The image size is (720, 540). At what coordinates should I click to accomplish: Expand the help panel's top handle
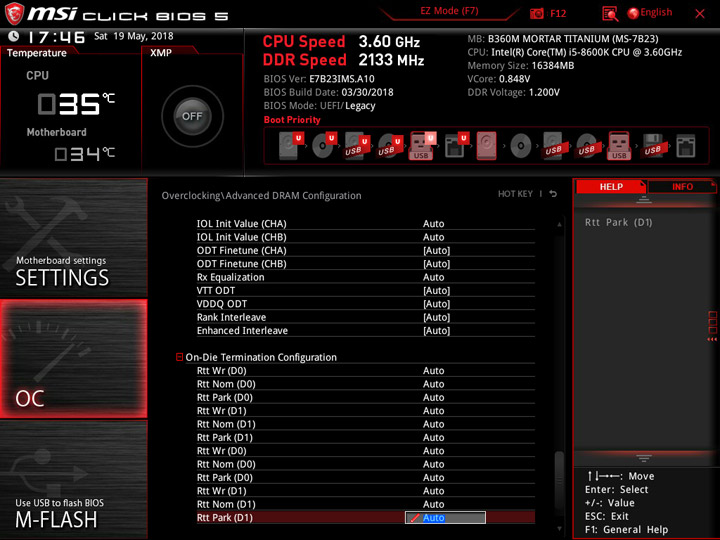tap(643, 199)
